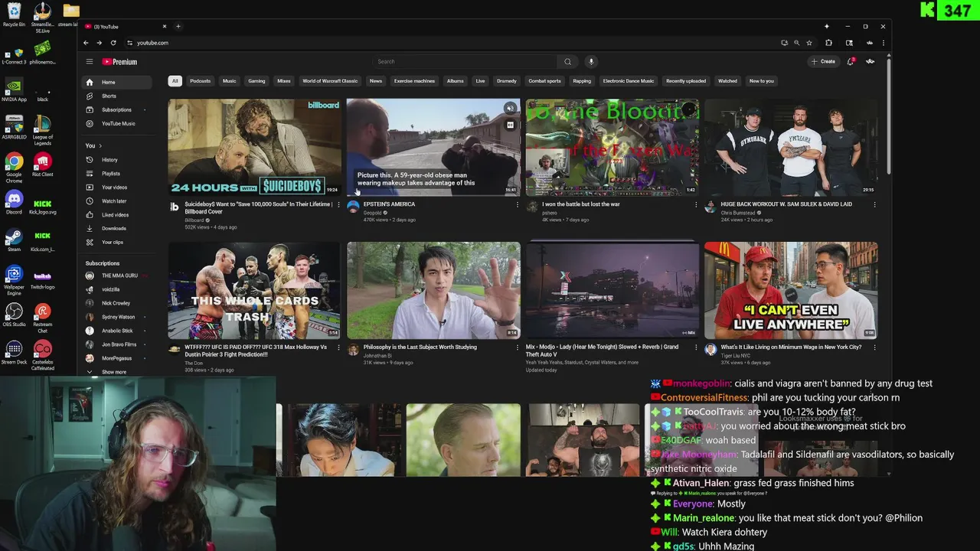Open OBS Studio desktop icon

(14, 314)
